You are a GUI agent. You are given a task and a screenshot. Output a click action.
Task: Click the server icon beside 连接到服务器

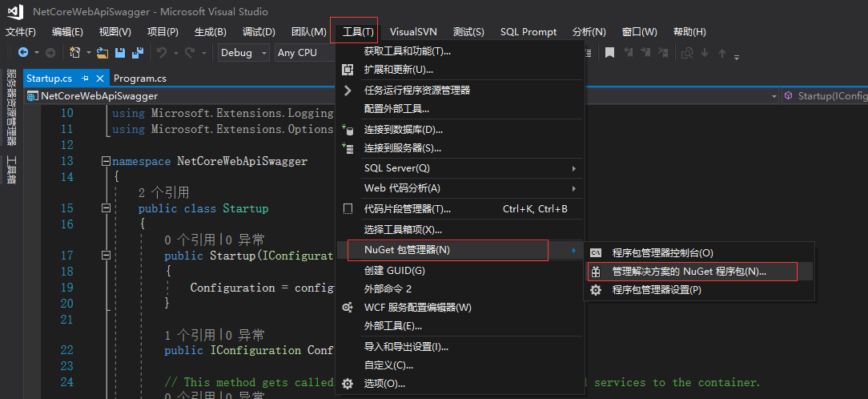click(348, 148)
